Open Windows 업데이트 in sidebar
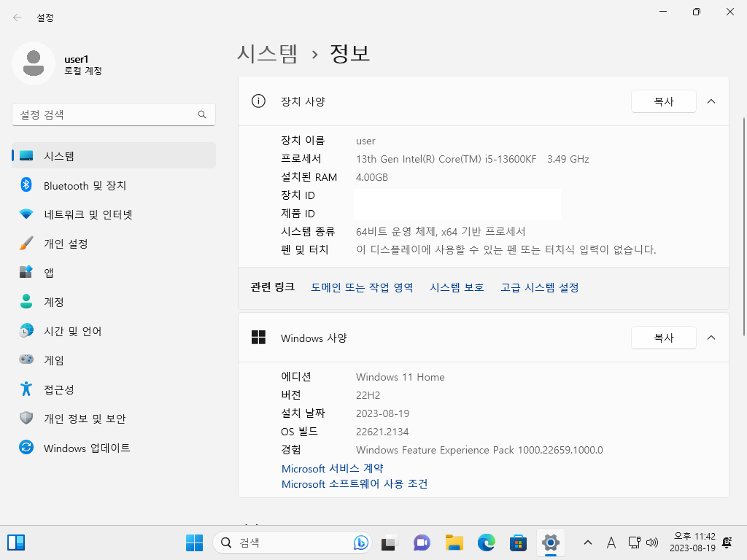Screen dimensions: 747x560 point(113,448)
